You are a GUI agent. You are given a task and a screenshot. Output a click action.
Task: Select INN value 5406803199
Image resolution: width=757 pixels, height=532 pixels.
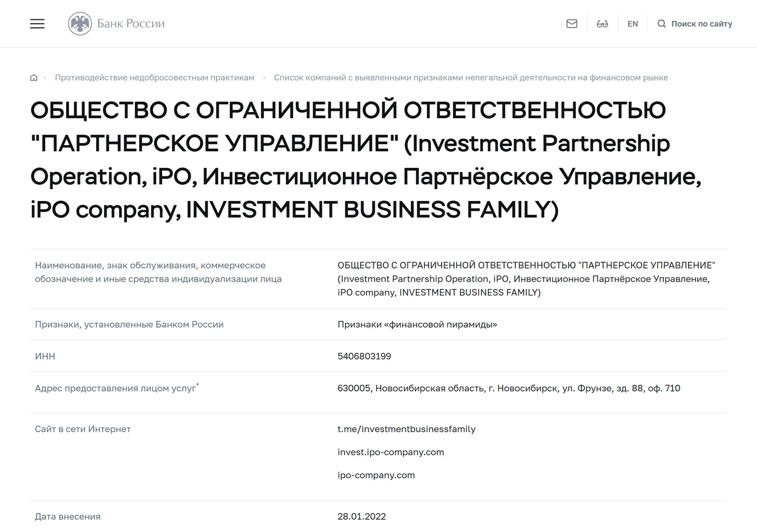[364, 356]
